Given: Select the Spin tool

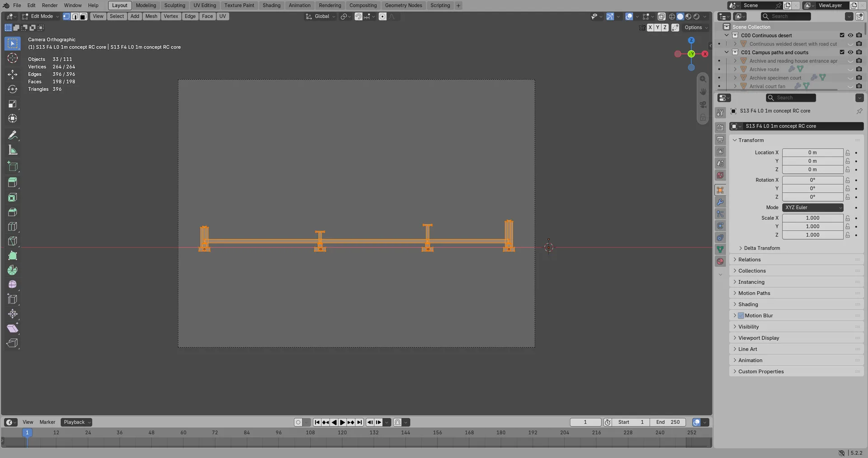Looking at the screenshot, I should pos(13,270).
